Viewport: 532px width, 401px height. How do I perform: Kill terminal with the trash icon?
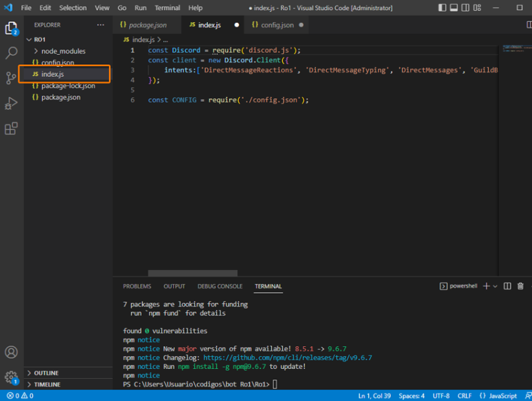pos(521,286)
